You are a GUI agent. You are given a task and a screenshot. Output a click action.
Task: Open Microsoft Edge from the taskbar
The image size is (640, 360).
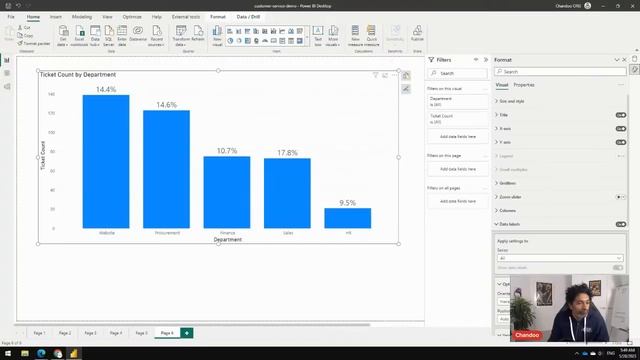41,353
